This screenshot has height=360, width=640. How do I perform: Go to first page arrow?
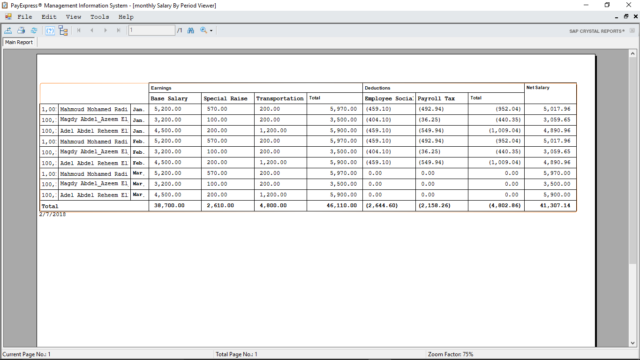tap(79, 31)
